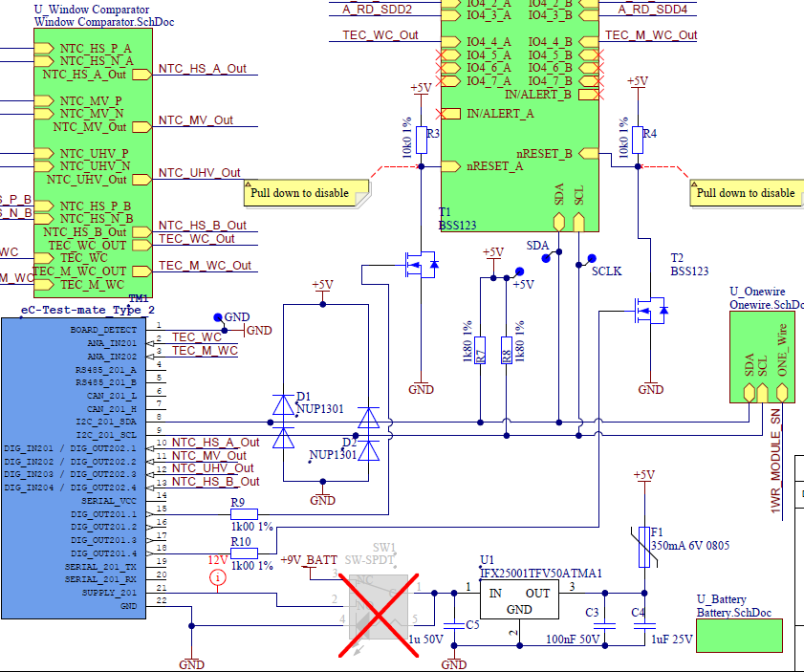Select resistor R4 symbol
The width and height of the screenshot is (804, 672).
coord(638,140)
